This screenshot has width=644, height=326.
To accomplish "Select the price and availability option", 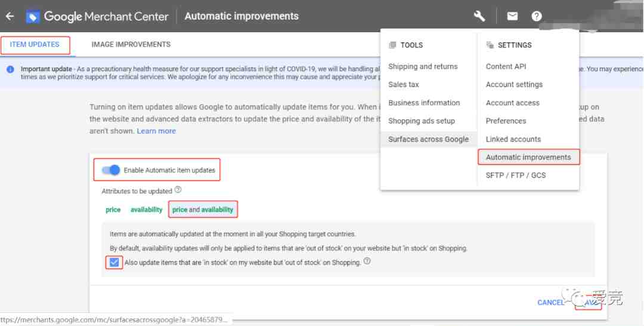I will [x=203, y=210].
